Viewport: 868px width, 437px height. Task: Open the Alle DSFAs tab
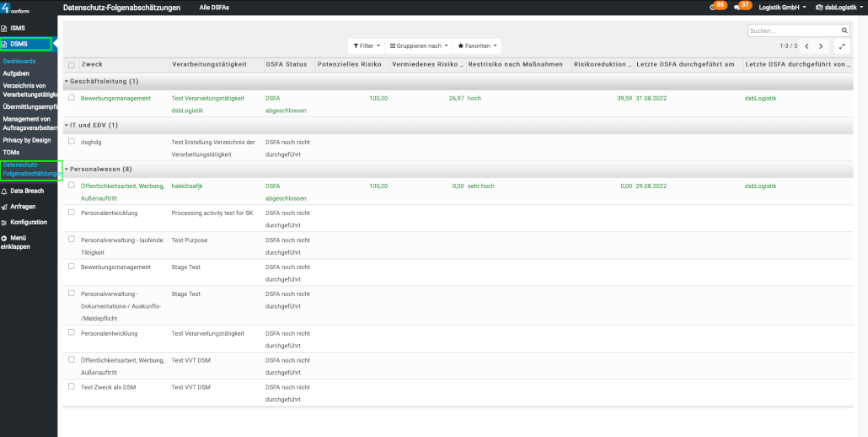click(213, 7)
